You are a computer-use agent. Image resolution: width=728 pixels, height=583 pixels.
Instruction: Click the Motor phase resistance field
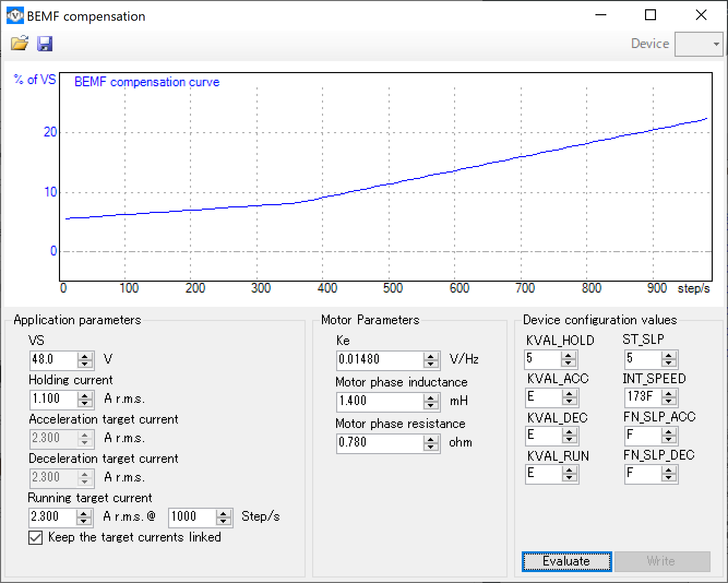coord(380,443)
